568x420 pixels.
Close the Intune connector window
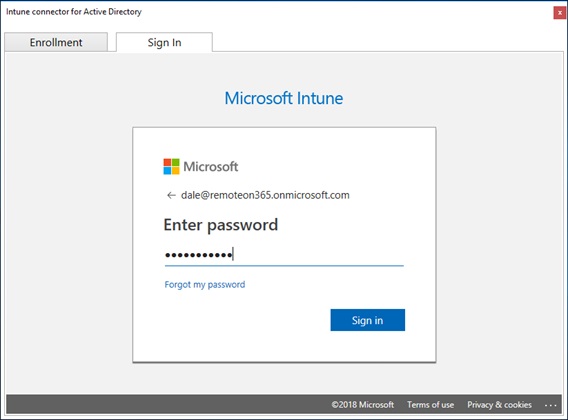click(559, 13)
